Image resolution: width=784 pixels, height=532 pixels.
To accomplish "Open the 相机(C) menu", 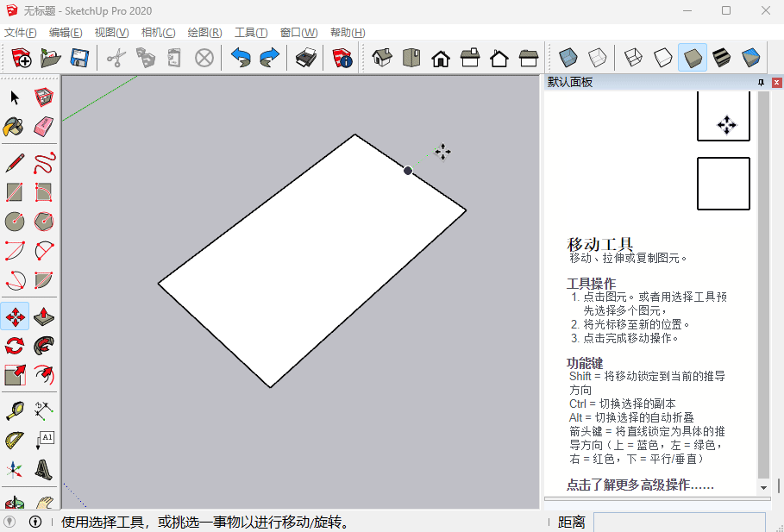I will point(158,33).
